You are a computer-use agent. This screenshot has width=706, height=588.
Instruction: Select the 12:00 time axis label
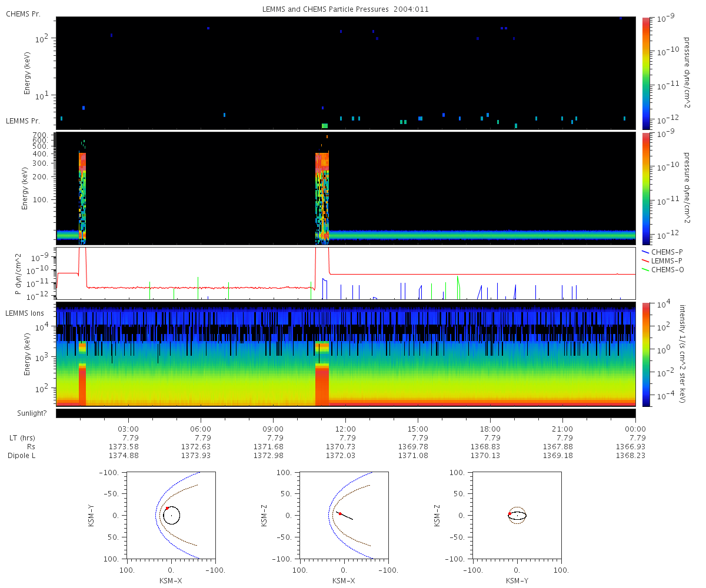pos(346,429)
